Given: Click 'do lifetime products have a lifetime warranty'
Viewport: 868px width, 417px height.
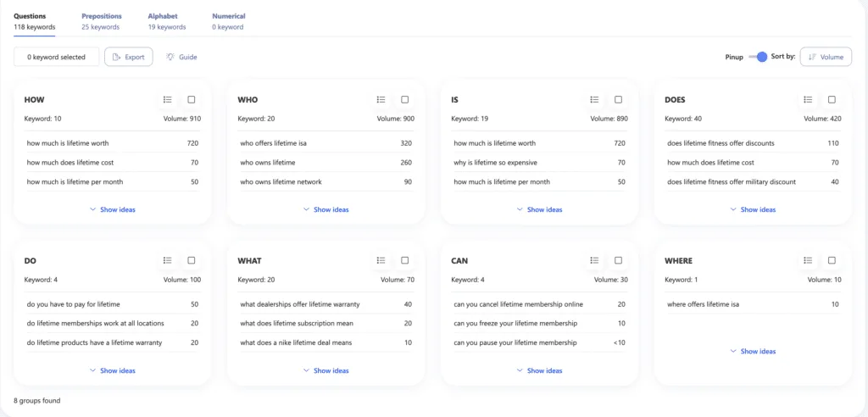Looking at the screenshot, I should (94, 342).
